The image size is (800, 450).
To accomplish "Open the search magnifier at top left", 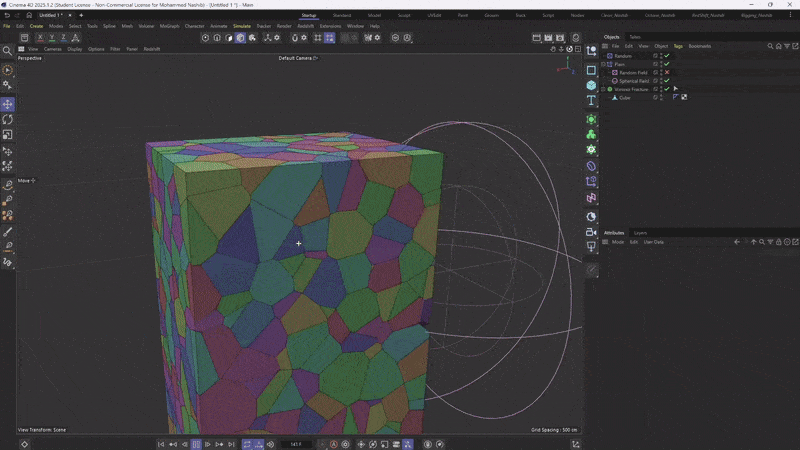I will pos(7,51).
